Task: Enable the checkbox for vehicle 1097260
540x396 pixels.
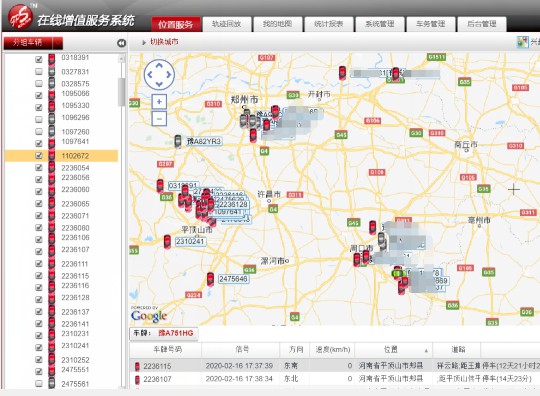Action: coord(39,132)
